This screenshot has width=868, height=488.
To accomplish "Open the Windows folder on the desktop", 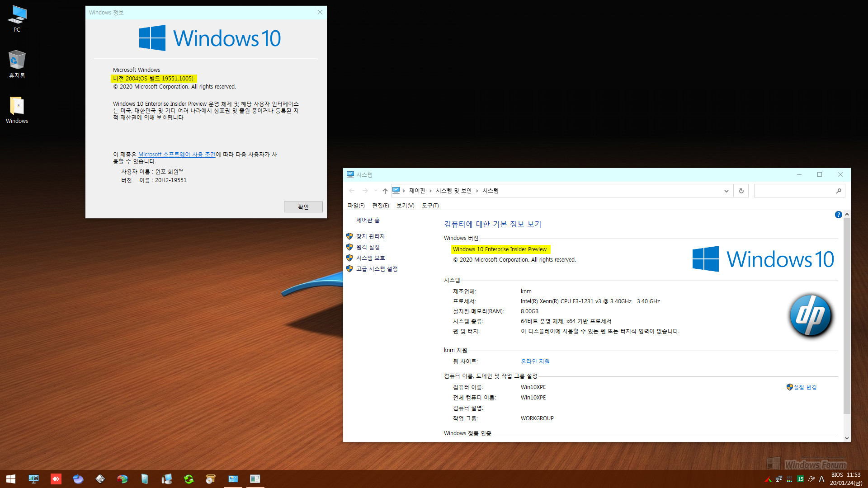I will tap(17, 110).
